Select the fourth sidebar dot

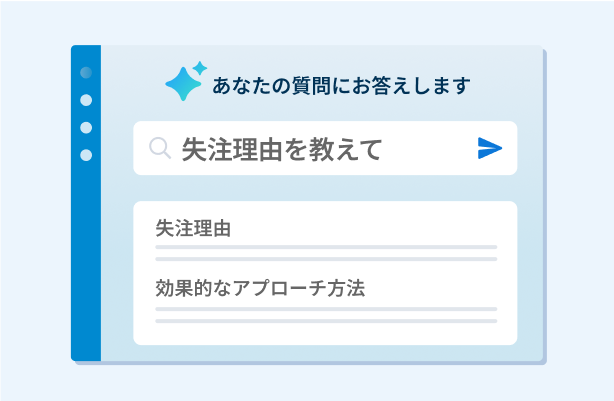(x=86, y=155)
